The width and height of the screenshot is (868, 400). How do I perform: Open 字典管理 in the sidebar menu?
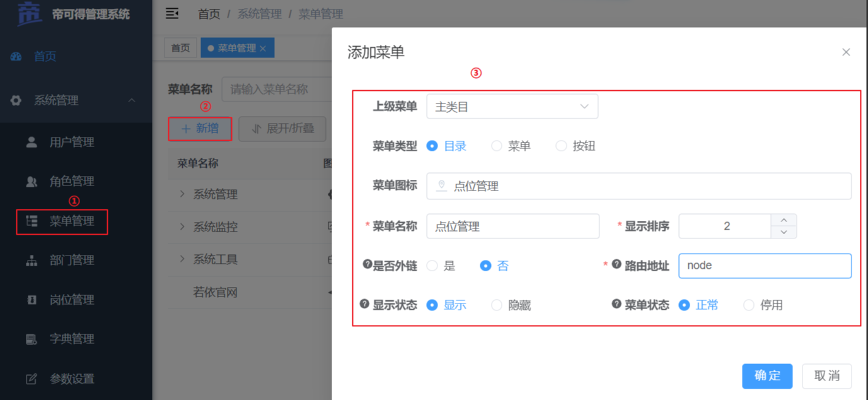[71, 339]
